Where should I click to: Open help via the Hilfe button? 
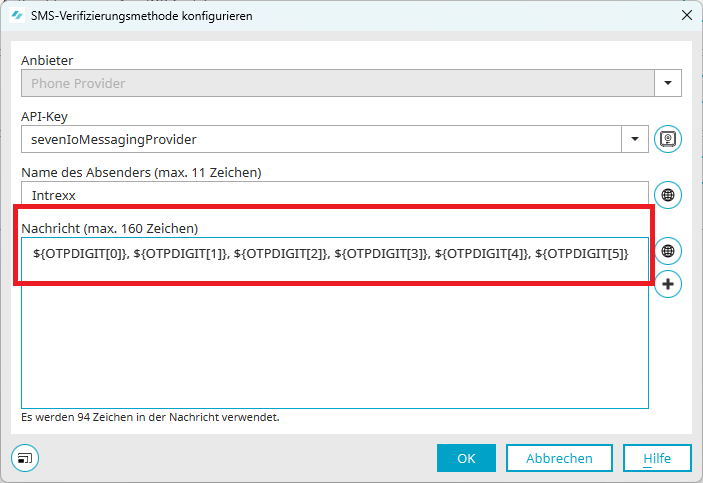click(656, 458)
